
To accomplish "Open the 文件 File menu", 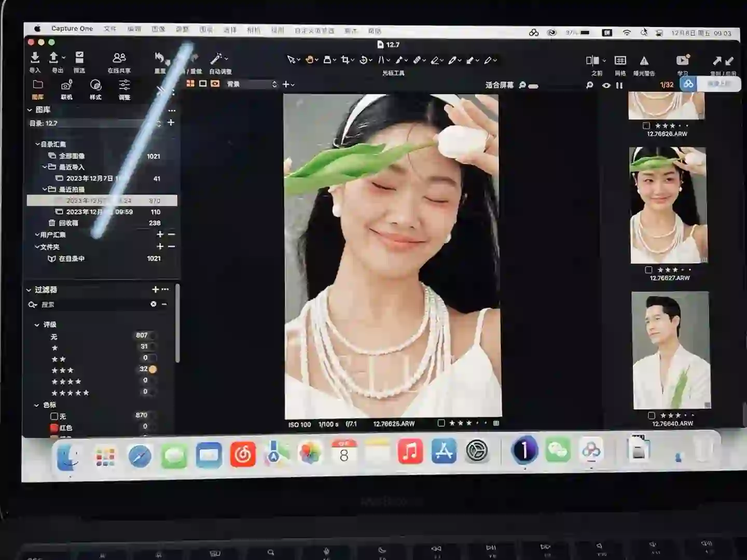I will click(110, 29).
